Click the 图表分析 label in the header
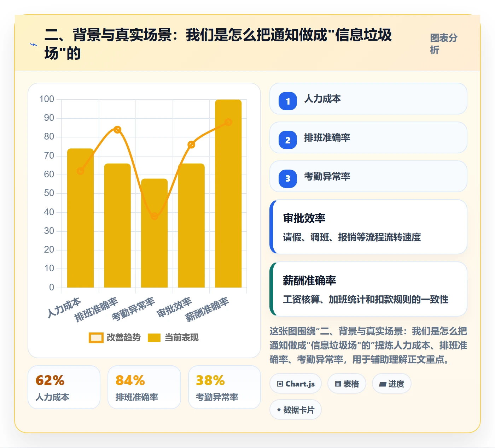The image size is (495, 448). (x=444, y=44)
